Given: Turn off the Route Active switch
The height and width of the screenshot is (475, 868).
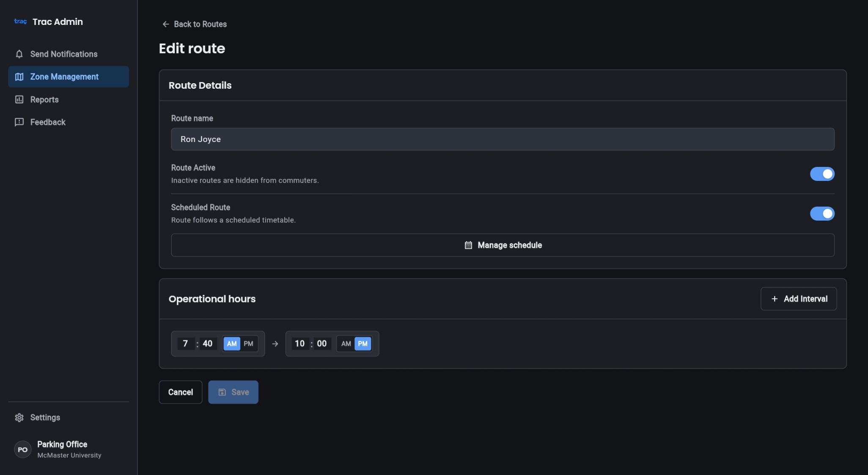Looking at the screenshot, I should [x=822, y=174].
